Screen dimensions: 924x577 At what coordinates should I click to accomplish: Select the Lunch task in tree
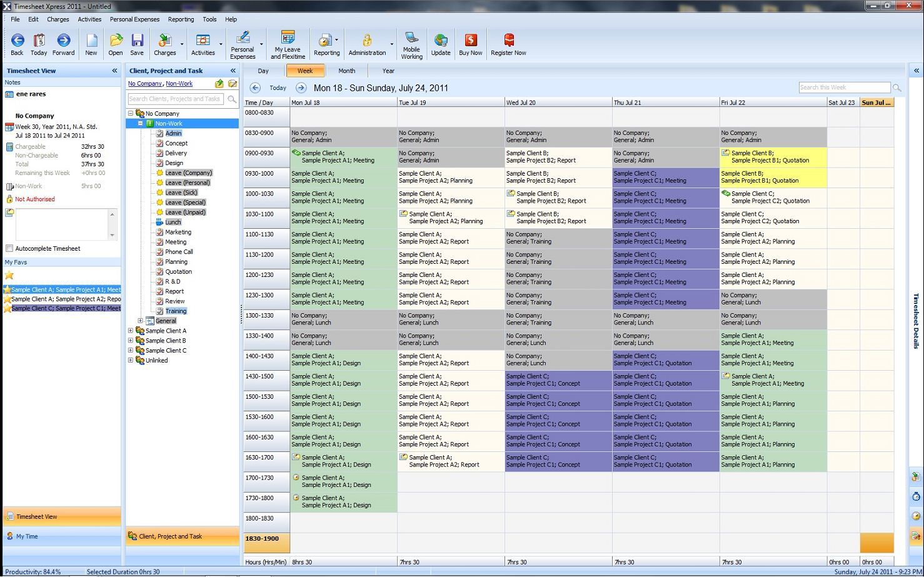pos(173,223)
